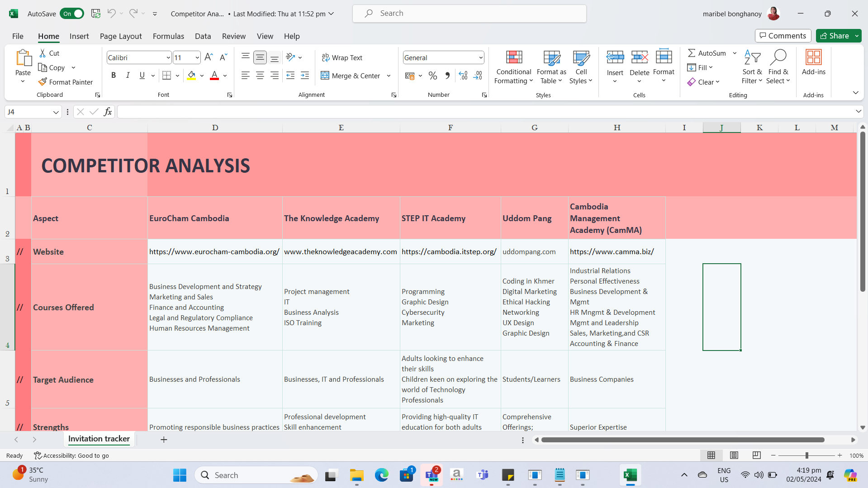The width and height of the screenshot is (868, 488).
Task: Click the Orientation text angle icon
Action: [290, 57]
